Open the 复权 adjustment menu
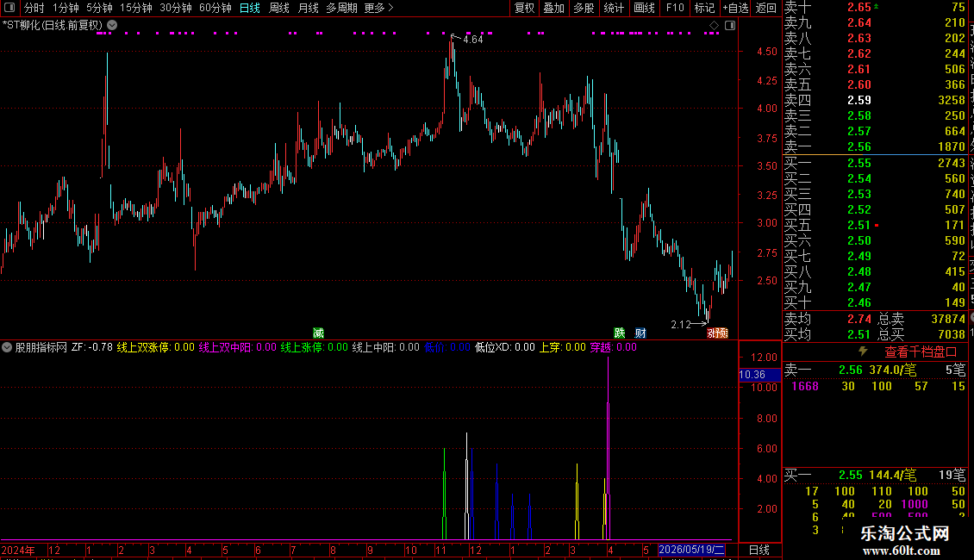The height and width of the screenshot is (560, 974). pyautogui.click(x=524, y=8)
